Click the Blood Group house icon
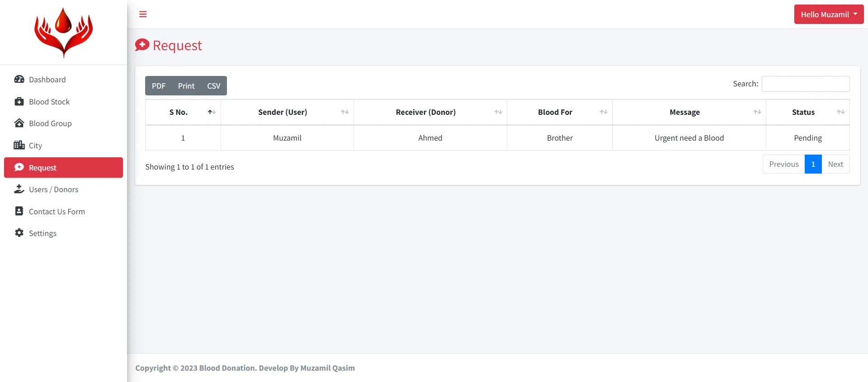 pyautogui.click(x=19, y=123)
